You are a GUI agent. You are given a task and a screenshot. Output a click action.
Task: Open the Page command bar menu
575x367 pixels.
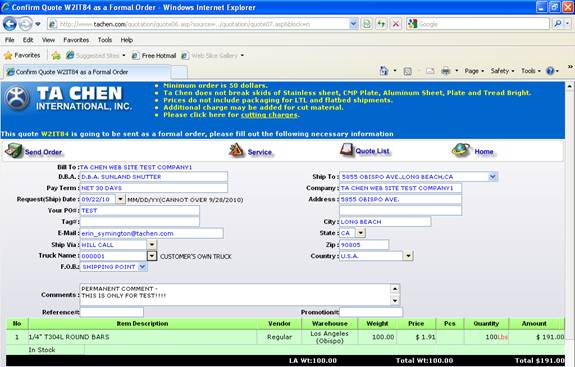coord(474,71)
